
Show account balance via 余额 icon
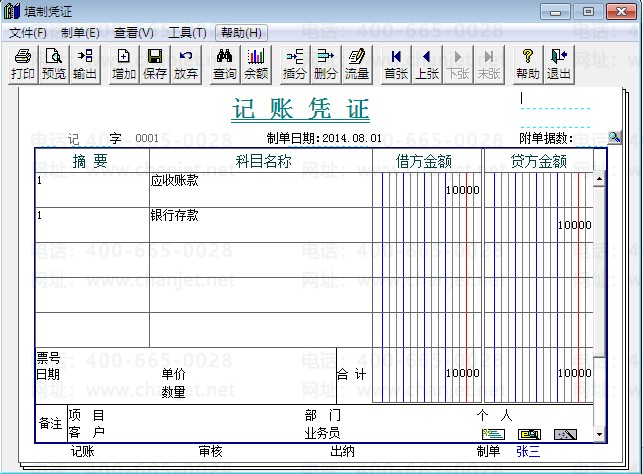[256, 64]
